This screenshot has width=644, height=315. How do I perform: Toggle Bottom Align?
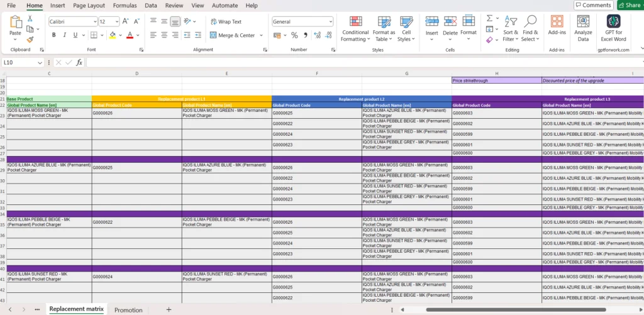click(x=175, y=21)
